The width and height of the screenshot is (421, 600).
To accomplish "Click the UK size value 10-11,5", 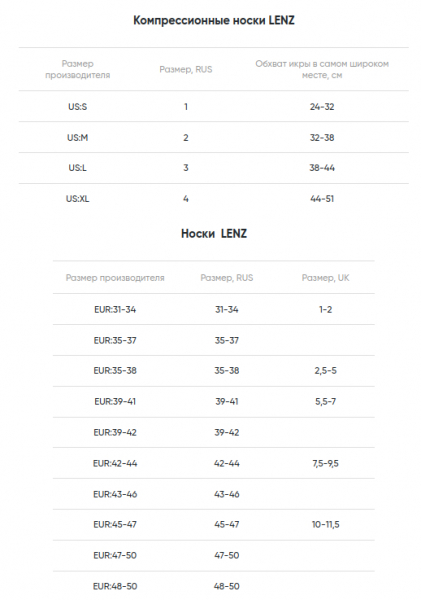I will pos(325,525).
